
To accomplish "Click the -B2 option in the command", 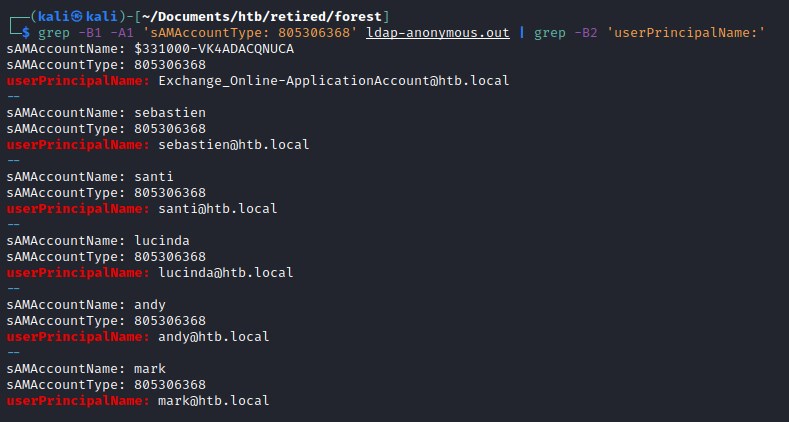I will pos(585,33).
